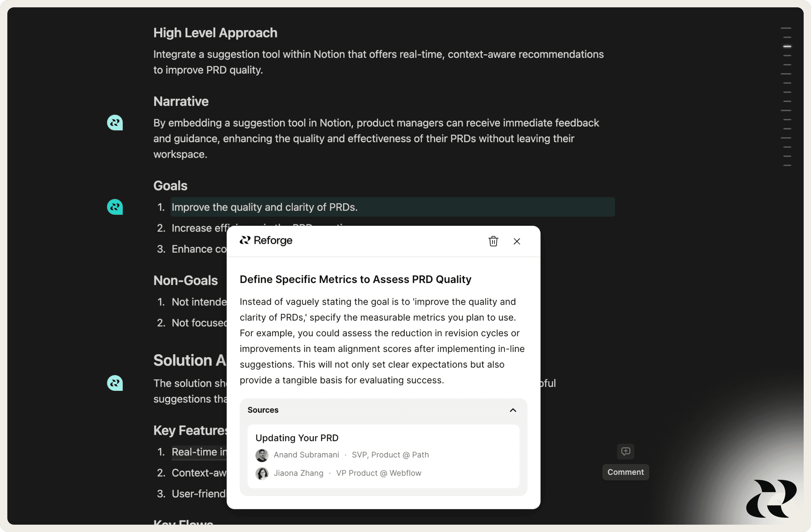Click the comment bubble icon above Comment button

[625, 451]
